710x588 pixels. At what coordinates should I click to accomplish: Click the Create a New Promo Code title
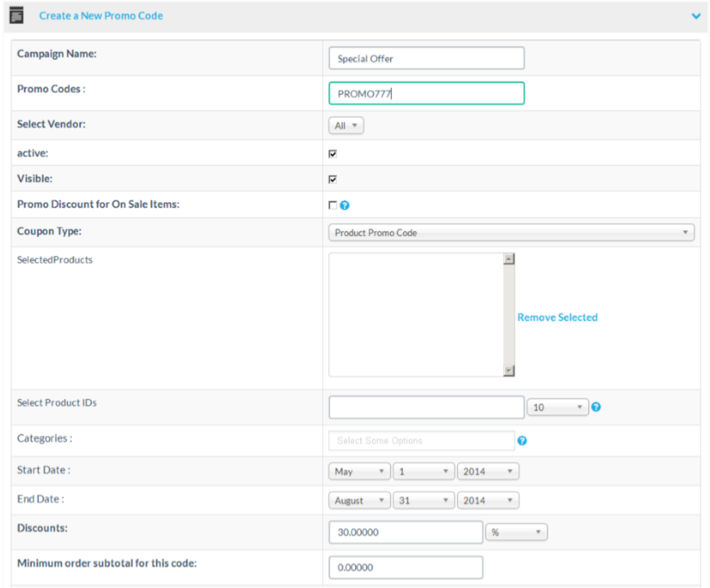click(x=101, y=16)
